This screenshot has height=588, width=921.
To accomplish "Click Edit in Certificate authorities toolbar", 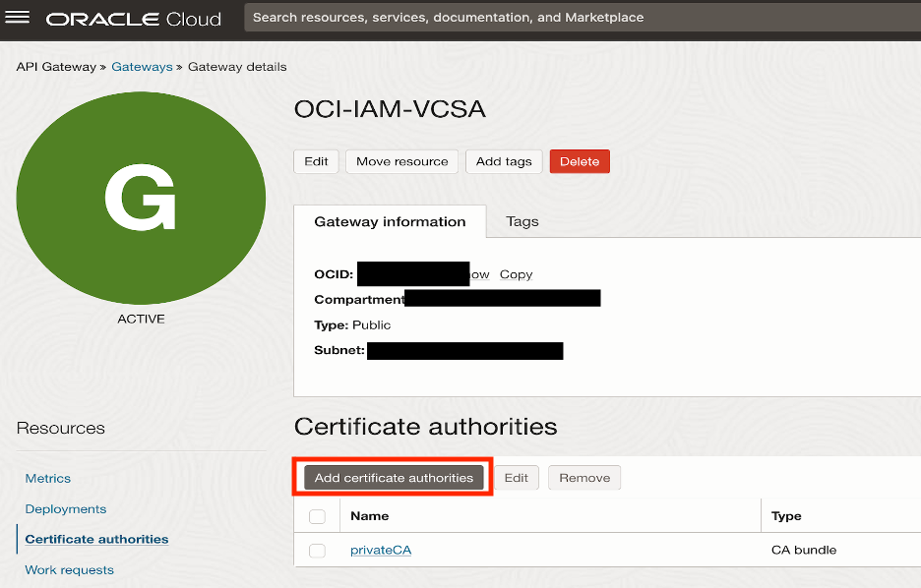I will (517, 478).
